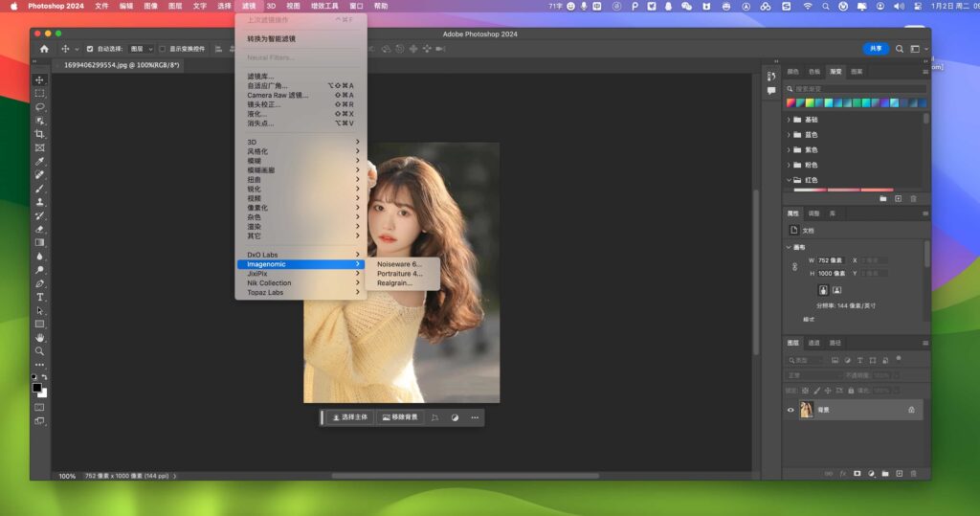Viewport: 980px width, 516px height.
Task: Open the Comments panel icon
Action: coord(771,91)
